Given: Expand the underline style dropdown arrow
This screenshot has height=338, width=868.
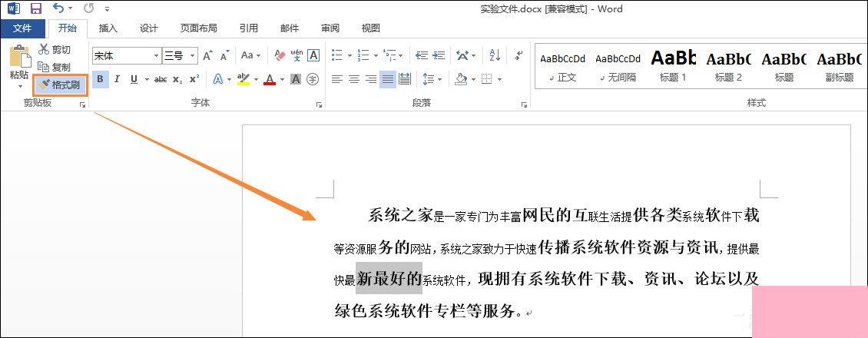Looking at the screenshot, I should coord(147,80).
